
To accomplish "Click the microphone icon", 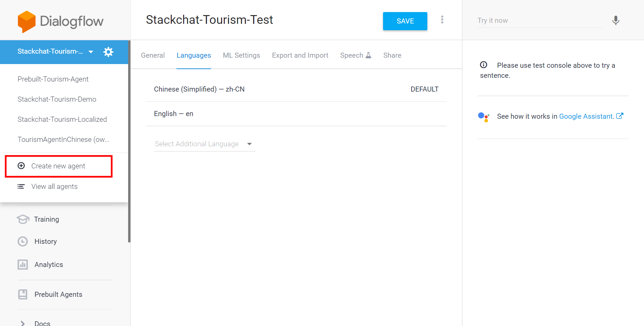I will point(615,20).
